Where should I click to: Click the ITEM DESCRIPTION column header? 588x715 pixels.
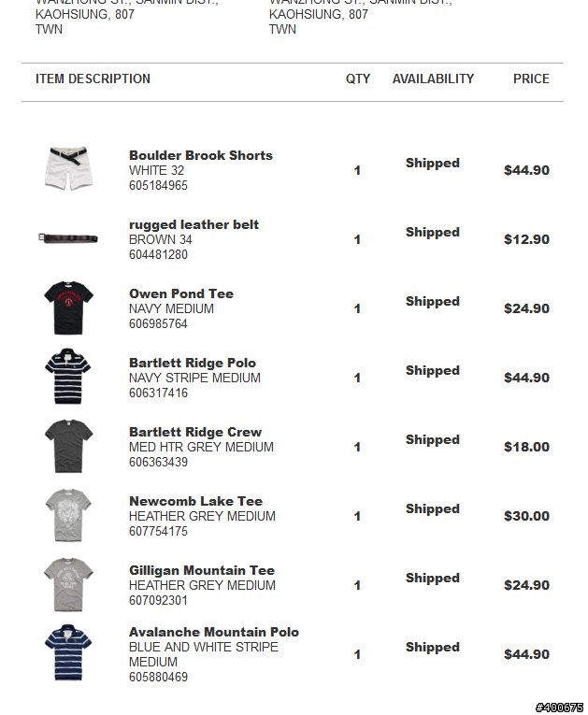[93, 79]
